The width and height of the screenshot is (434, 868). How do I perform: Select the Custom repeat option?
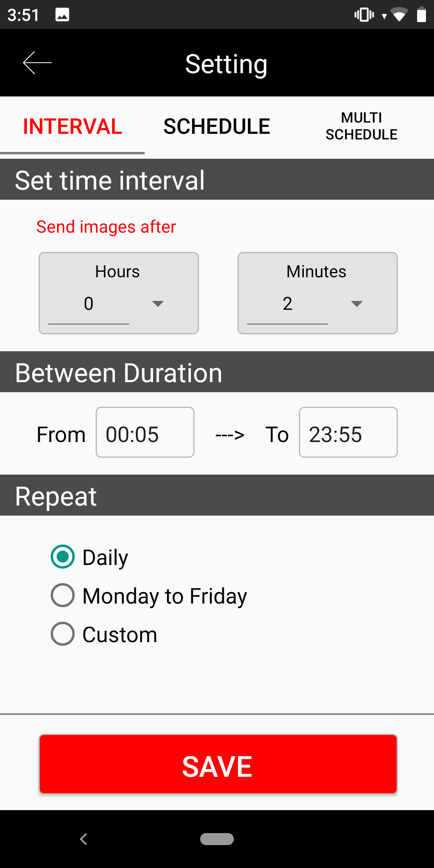63,634
